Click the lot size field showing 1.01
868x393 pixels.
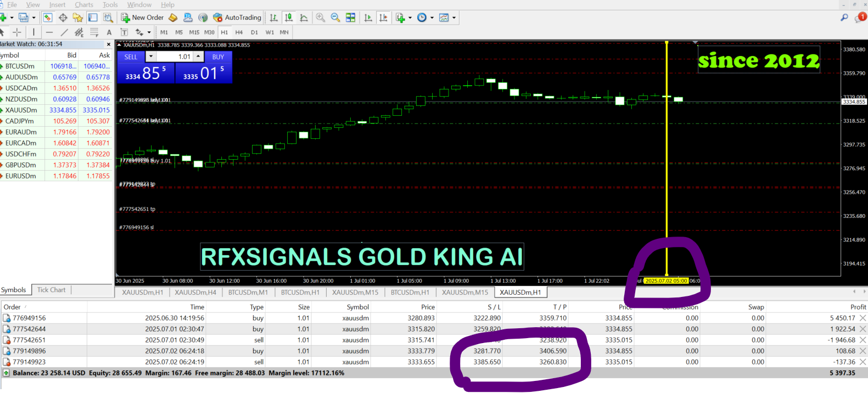click(x=175, y=57)
